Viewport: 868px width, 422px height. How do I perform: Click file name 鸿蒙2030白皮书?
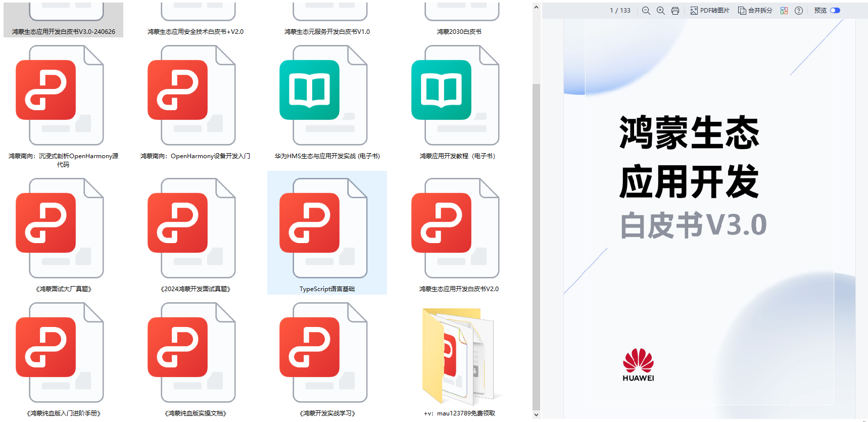point(459,32)
